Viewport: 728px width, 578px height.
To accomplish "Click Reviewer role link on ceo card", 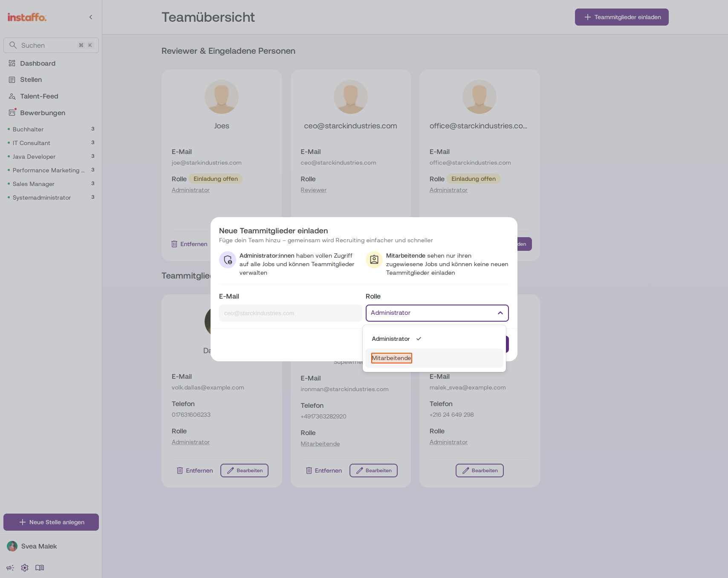I will click(x=314, y=190).
